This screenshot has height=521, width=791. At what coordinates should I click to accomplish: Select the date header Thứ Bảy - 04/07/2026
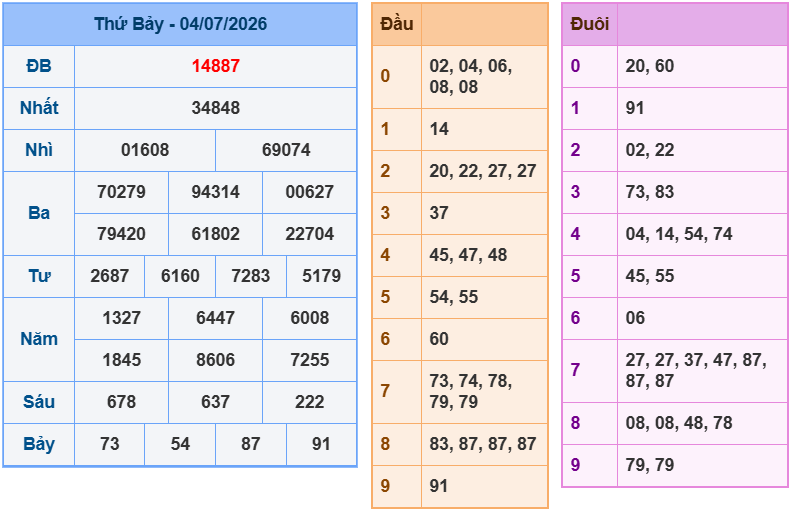tap(180, 24)
